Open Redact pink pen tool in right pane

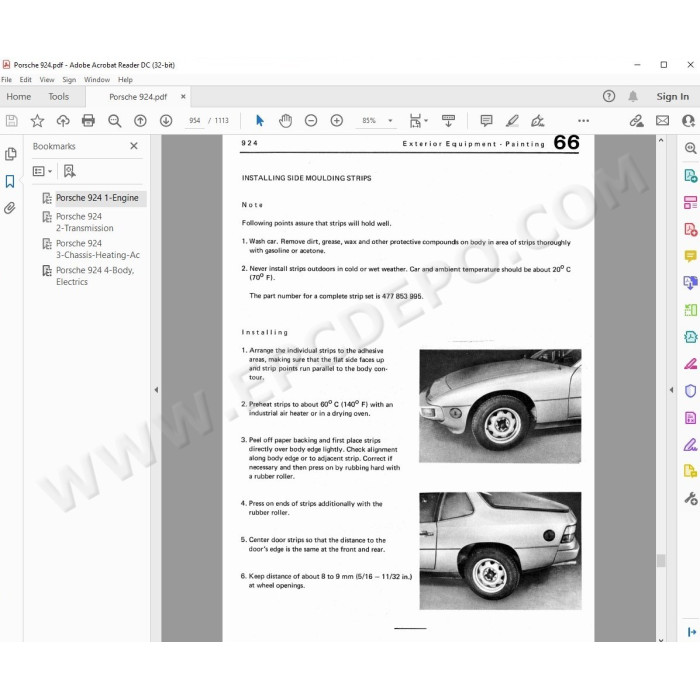[x=691, y=364]
